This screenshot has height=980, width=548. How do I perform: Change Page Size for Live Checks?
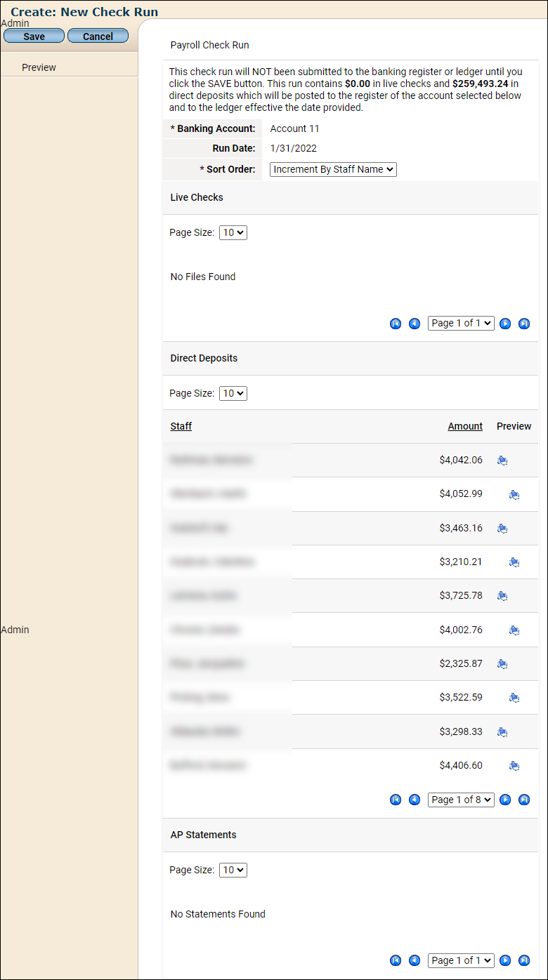tap(233, 232)
